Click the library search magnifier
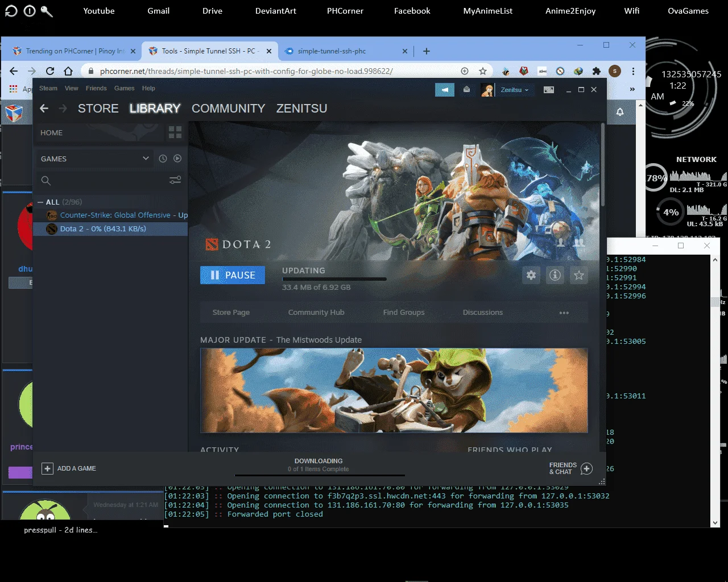This screenshot has height=582, width=728. [x=46, y=181]
